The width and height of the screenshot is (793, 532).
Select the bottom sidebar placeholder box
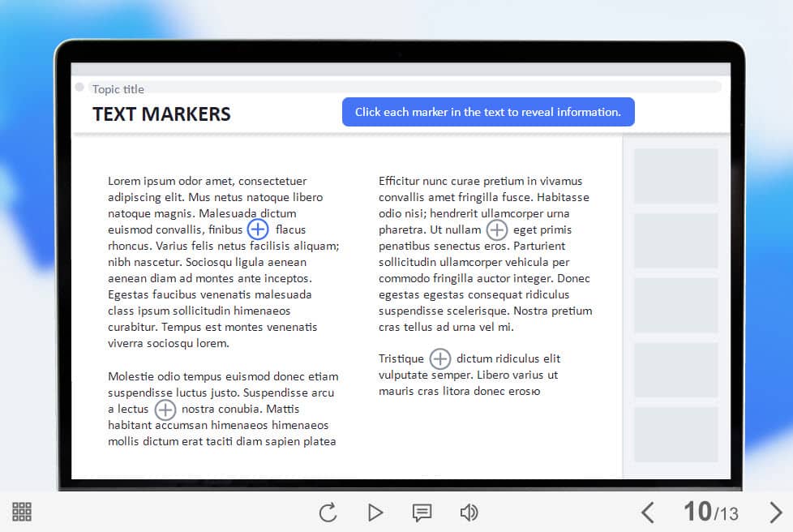click(675, 435)
